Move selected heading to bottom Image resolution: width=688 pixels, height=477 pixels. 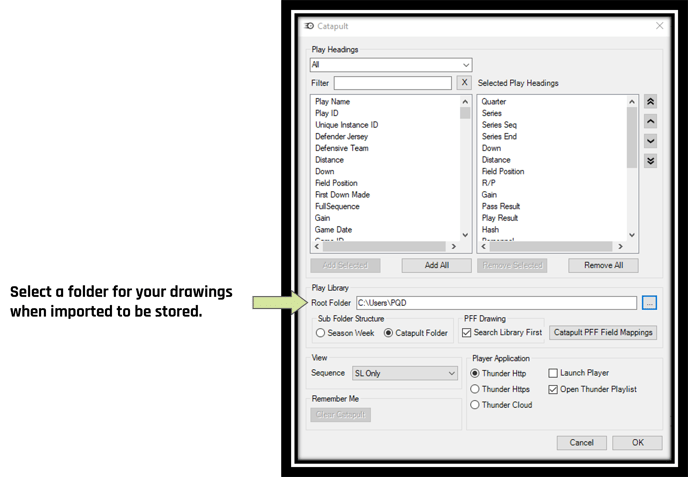click(x=650, y=161)
